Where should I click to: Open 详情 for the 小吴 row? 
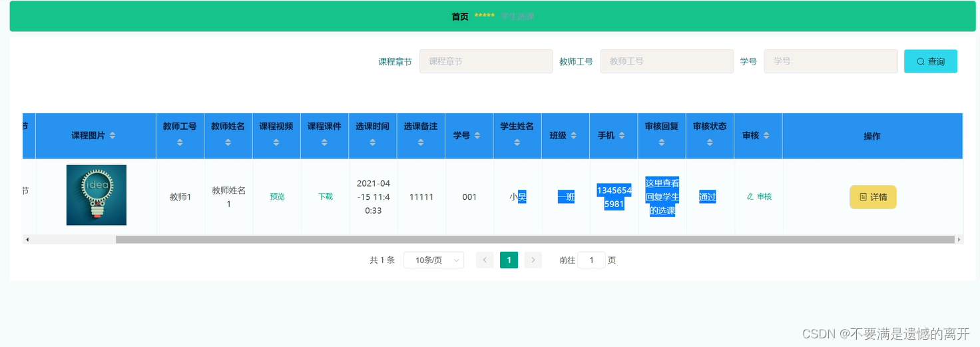pyautogui.click(x=873, y=197)
